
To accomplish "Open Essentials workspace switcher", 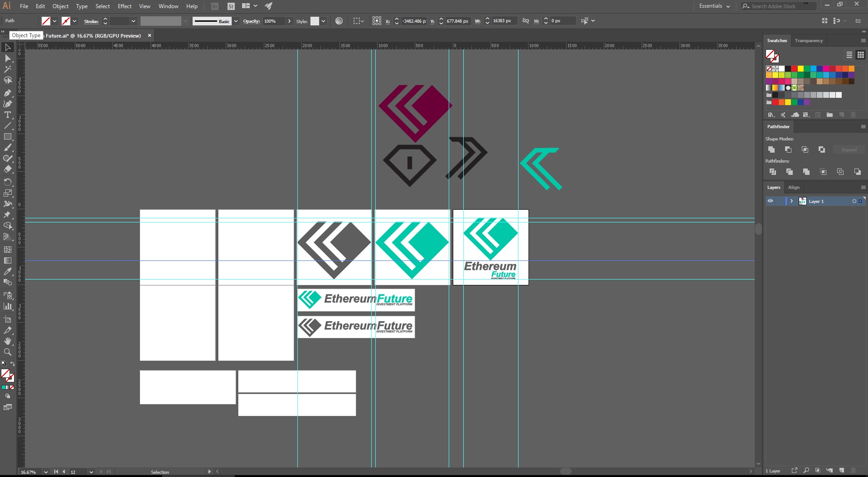I will [x=714, y=6].
